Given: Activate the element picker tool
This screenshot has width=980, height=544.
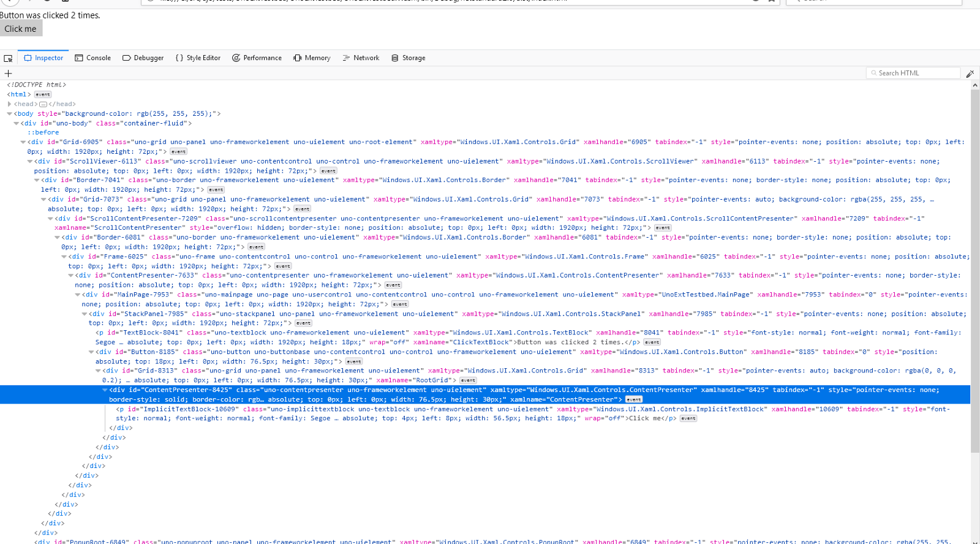Looking at the screenshot, I should tap(8, 58).
